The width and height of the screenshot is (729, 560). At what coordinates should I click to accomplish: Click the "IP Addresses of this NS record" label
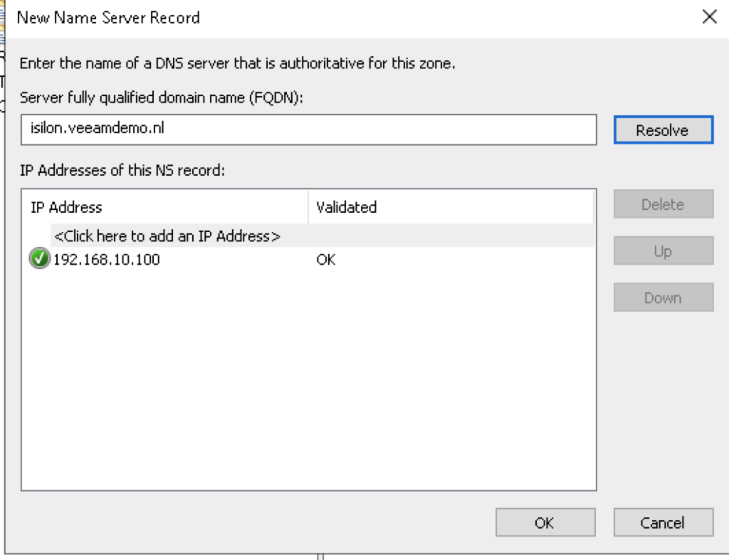(x=123, y=170)
